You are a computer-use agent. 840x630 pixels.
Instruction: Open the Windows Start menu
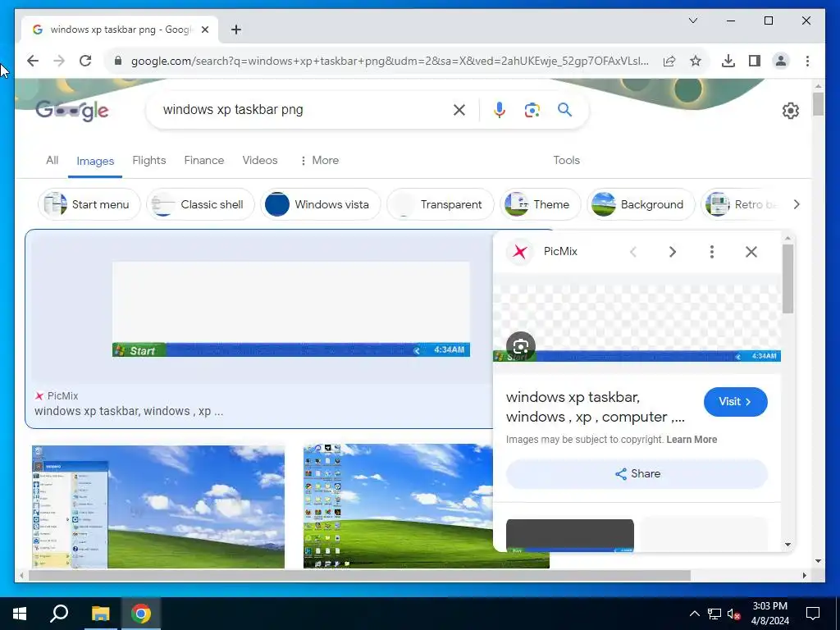[x=20, y=614]
